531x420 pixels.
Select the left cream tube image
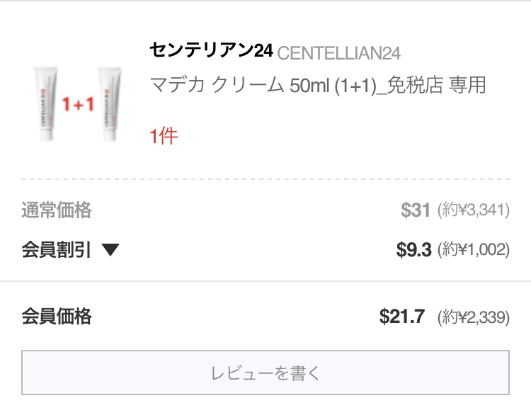tap(45, 103)
